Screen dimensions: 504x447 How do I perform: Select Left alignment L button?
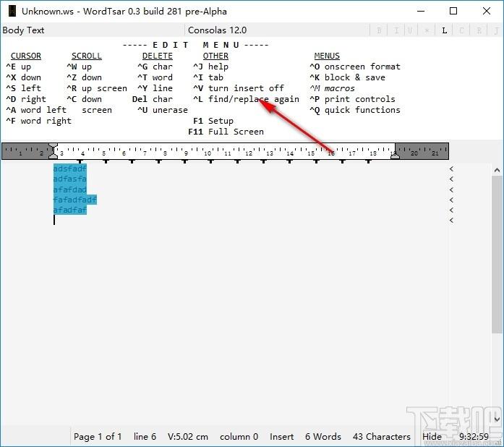444,30
